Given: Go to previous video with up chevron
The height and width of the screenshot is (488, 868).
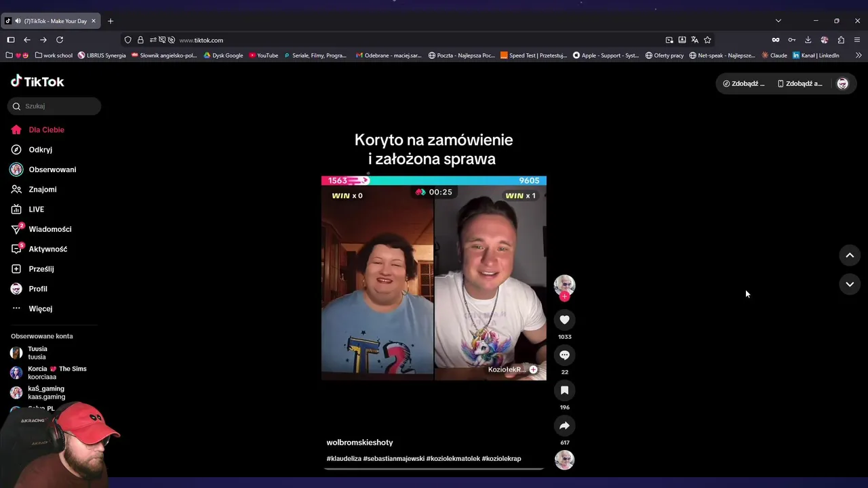Looking at the screenshot, I should tap(850, 255).
